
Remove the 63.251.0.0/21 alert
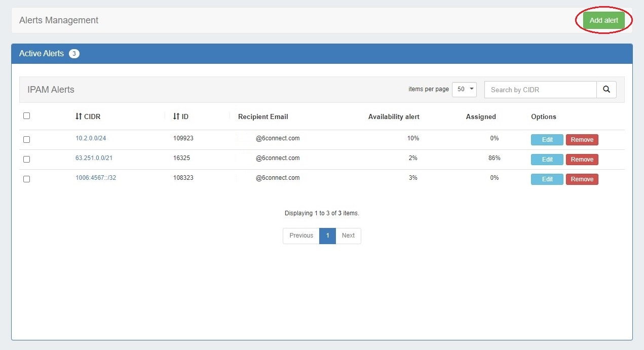tap(582, 160)
